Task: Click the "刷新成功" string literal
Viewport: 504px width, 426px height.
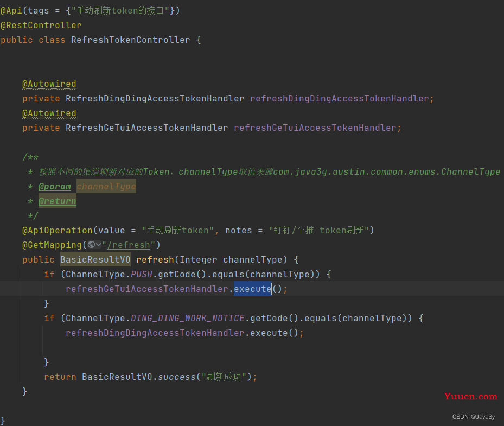Action: pos(224,377)
